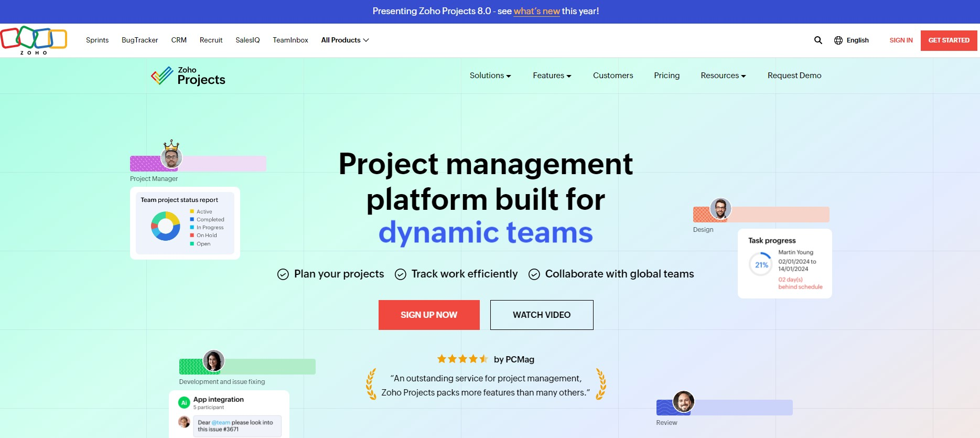Click the Design bar avatar photo

720,208
